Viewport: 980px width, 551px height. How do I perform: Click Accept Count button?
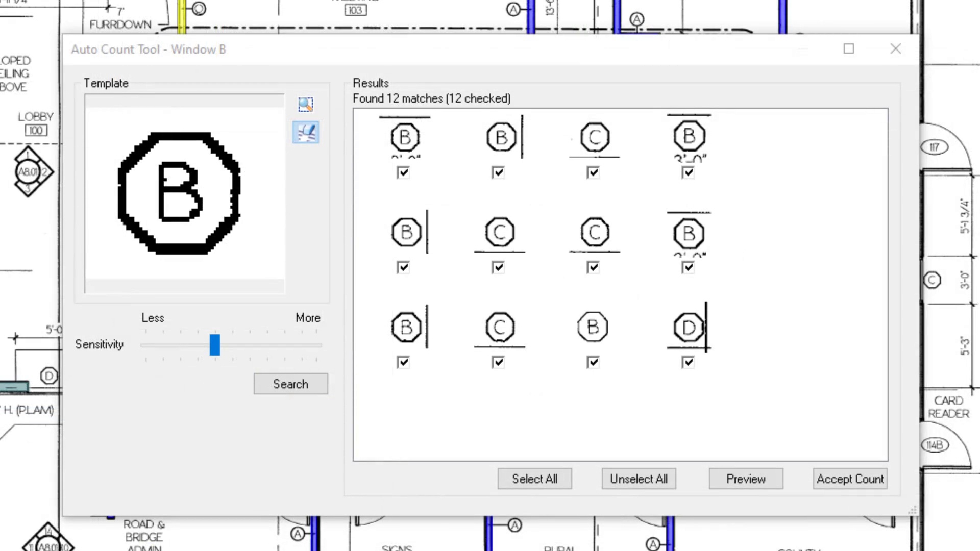(850, 479)
